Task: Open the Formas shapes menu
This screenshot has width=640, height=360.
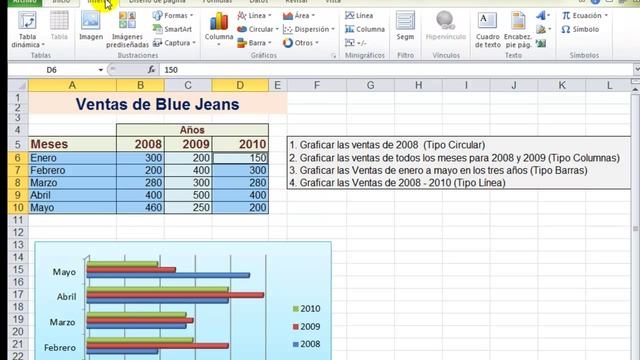Action: pyautogui.click(x=173, y=16)
